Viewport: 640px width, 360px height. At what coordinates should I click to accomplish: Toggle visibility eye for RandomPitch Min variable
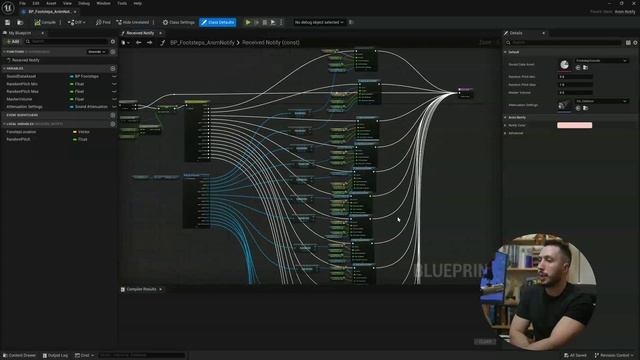coord(114,84)
